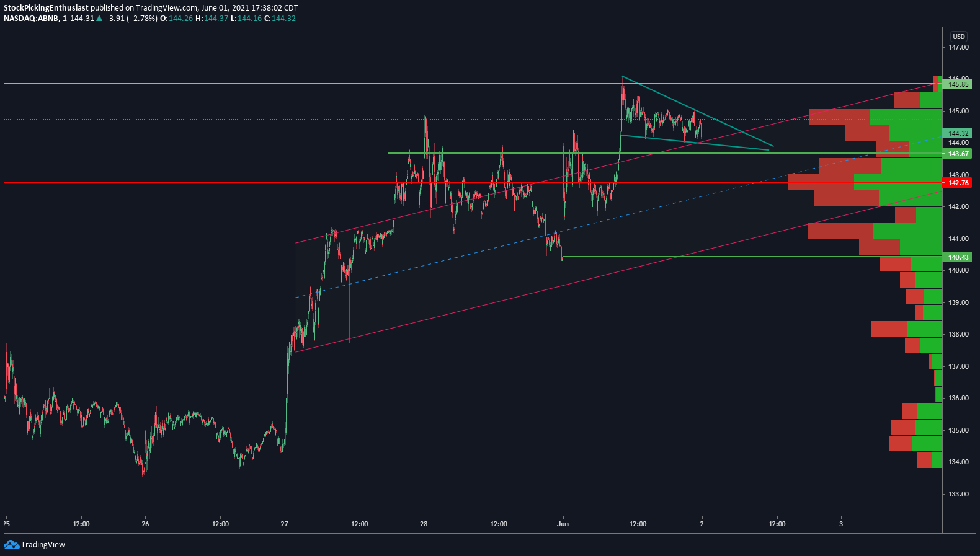Open the TradingView wordmark link
The image size is (980, 556).
coord(43,545)
